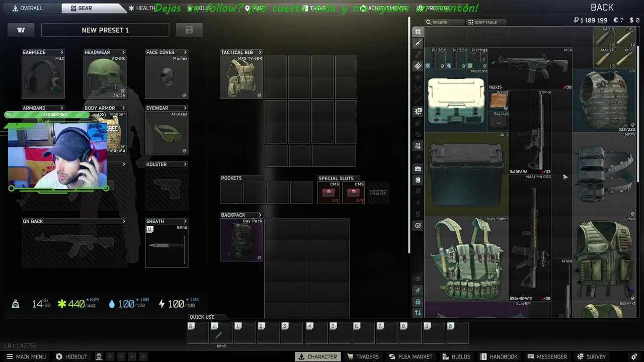Select the Medicine case in stash

457,101
